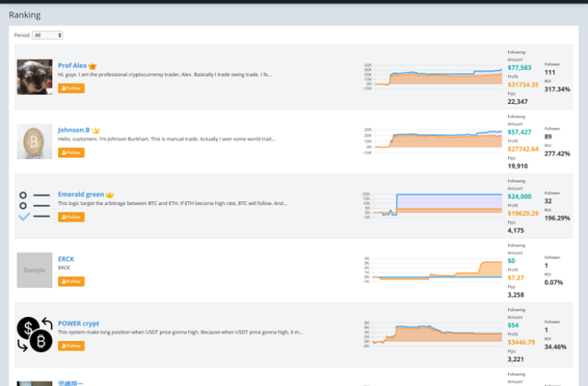588x386 pixels.
Task: Open the Period dropdown selector
Action: 48,35
